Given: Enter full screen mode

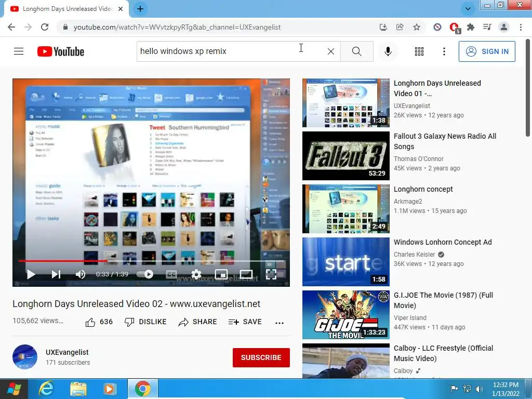Looking at the screenshot, I should point(271,274).
